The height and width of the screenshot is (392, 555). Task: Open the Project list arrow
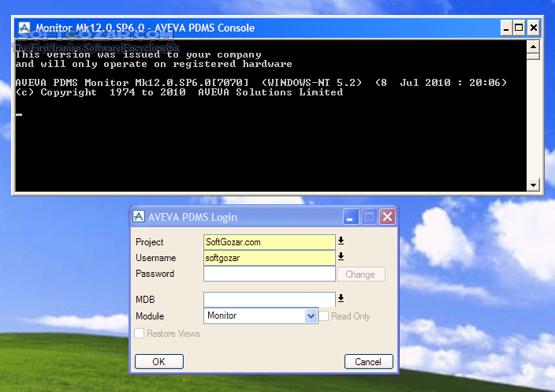pos(341,241)
